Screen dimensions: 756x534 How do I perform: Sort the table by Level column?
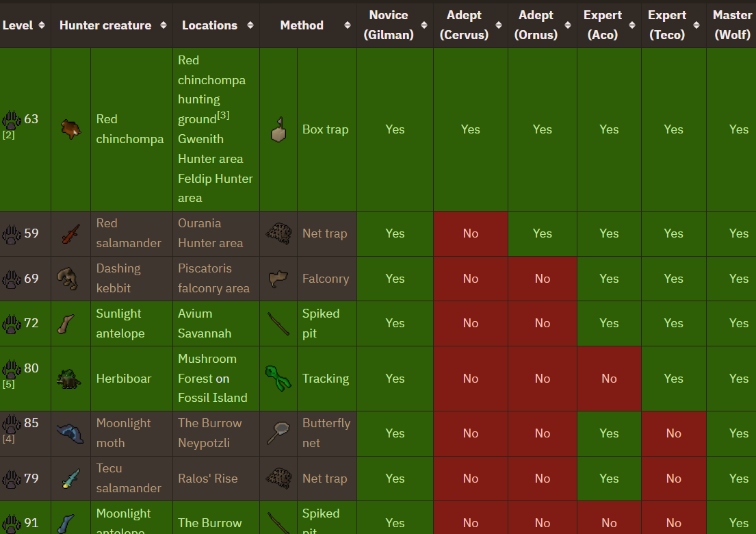[x=42, y=25]
